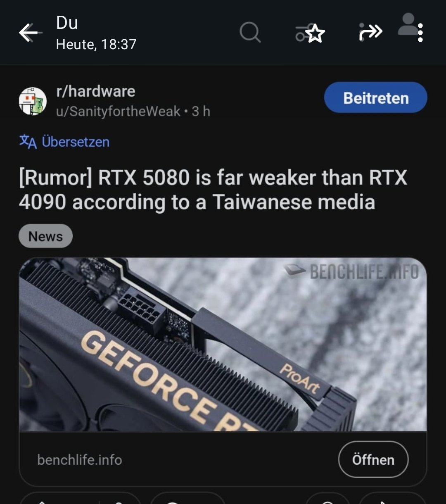The image size is (446, 504).
Task: Click the Übersetzen translate link
Action: (x=76, y=142)
